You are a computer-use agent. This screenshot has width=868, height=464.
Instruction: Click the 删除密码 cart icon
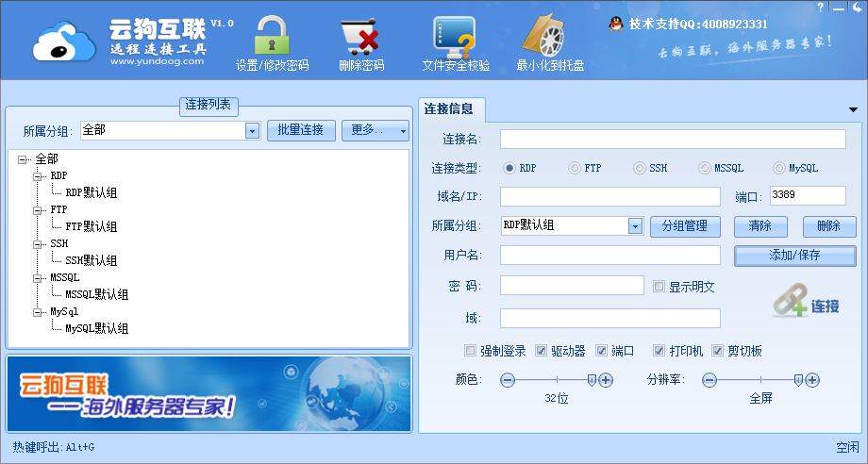pos(360,38)
